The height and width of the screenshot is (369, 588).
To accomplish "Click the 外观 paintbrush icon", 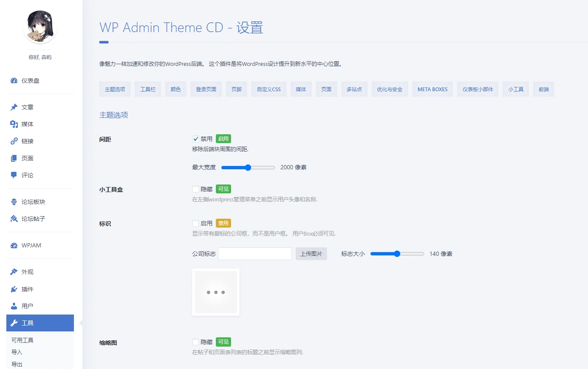I will (x=14, y=272).
